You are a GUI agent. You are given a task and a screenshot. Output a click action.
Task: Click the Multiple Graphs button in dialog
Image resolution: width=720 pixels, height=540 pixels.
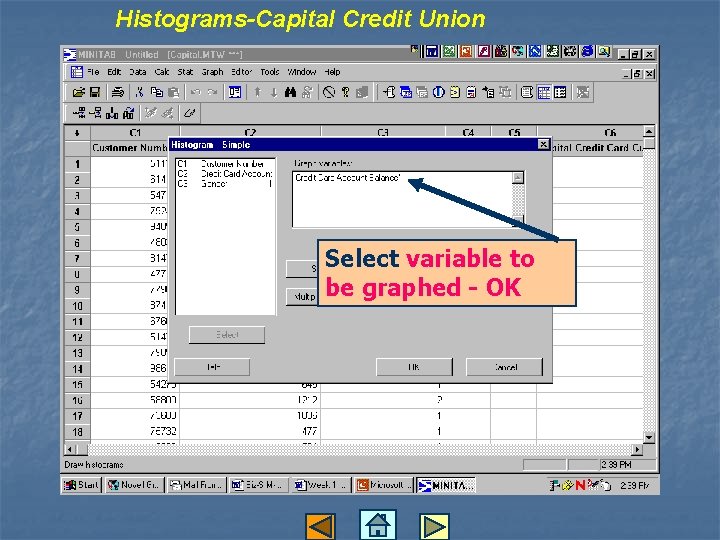(302, 297)
